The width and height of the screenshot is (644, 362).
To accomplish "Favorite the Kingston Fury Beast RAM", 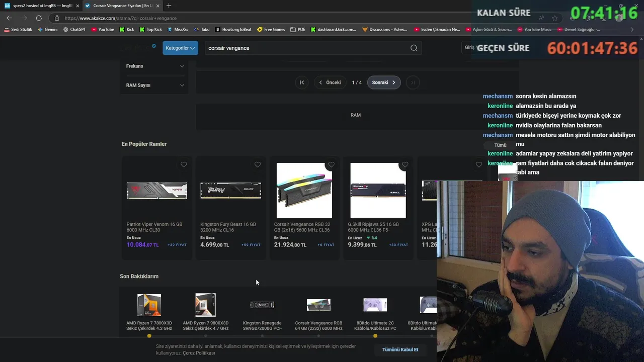I will click(x=258, y=164).
